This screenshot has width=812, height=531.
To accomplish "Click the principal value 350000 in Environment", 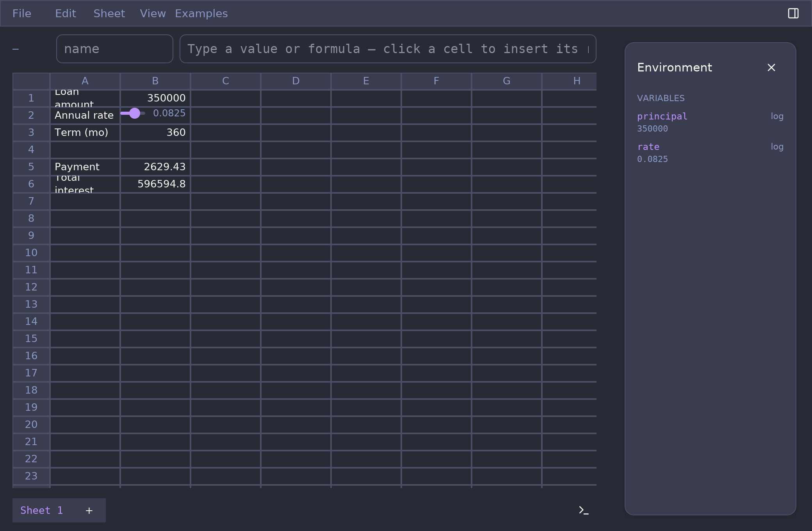I will coord(652,129).
